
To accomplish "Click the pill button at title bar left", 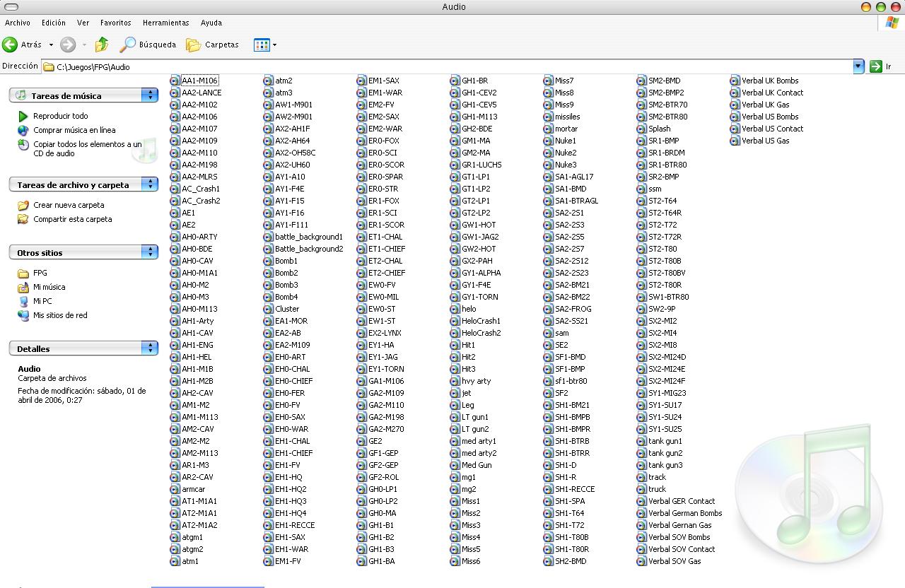I will [x=11, y=7].
